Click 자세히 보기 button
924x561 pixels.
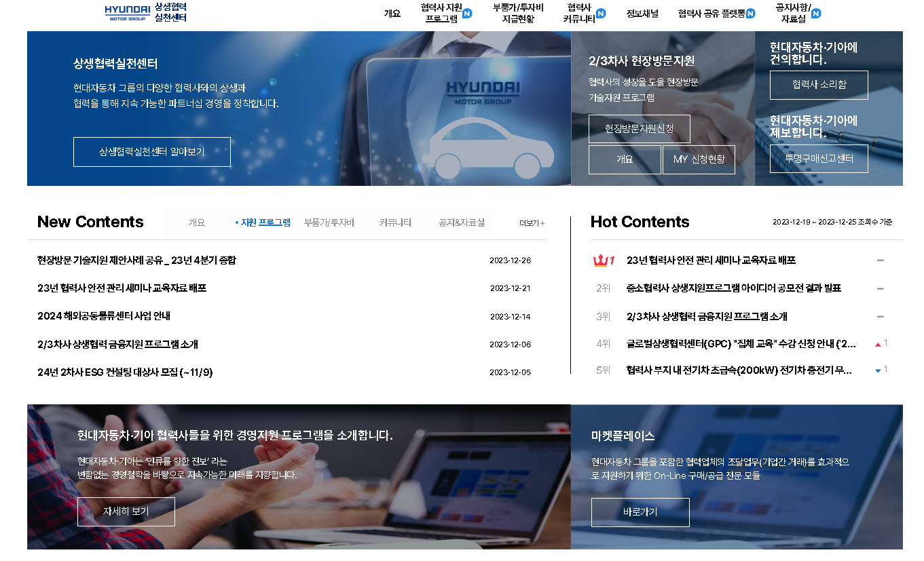click(126, 511)
